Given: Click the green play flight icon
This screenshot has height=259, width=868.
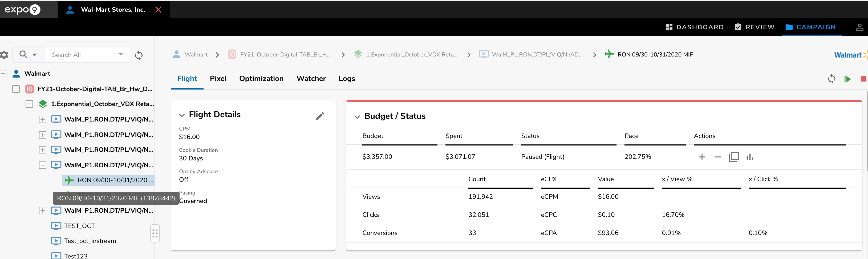Looking at the screenshot, I should 847,79.
